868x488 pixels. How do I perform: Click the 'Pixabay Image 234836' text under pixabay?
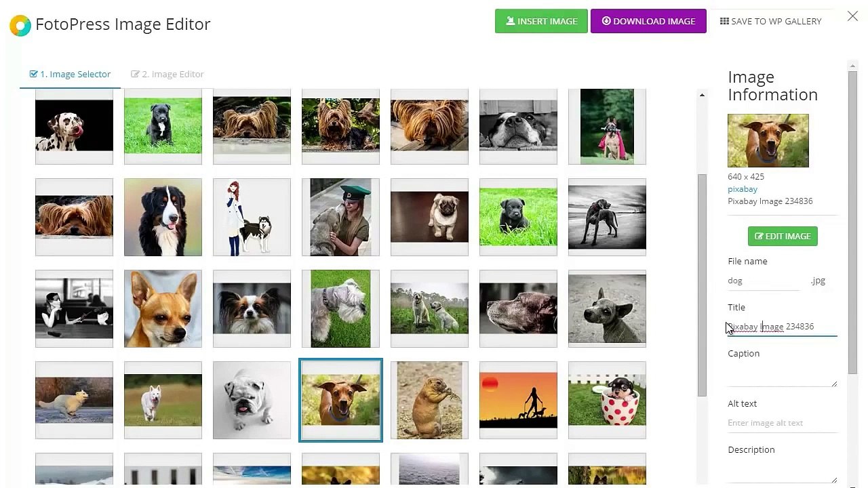pyautogui.click(x=770, y=201)
